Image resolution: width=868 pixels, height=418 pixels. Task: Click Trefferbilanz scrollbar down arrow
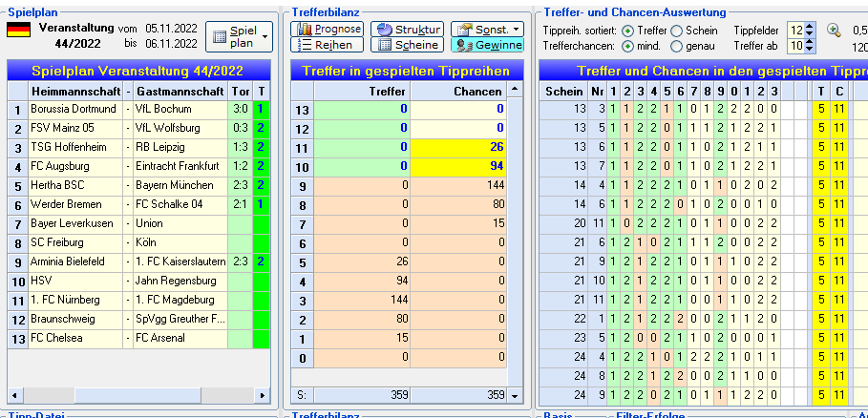(516, 395)
